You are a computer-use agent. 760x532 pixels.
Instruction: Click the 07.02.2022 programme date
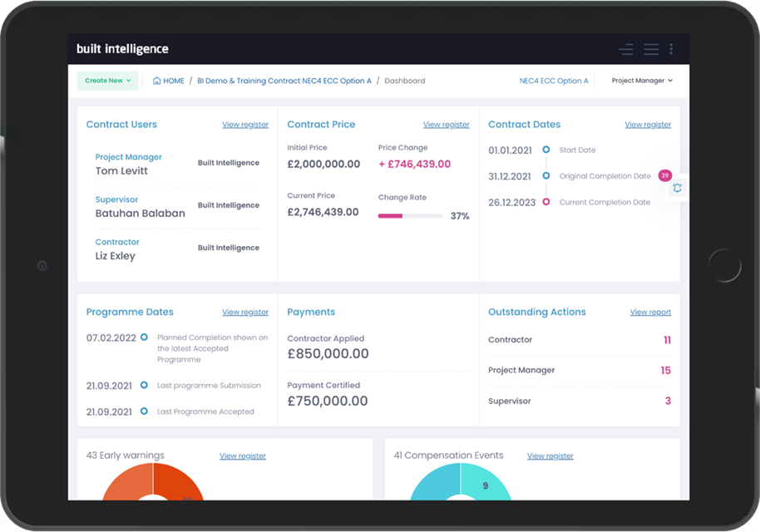tap(111, 338)
